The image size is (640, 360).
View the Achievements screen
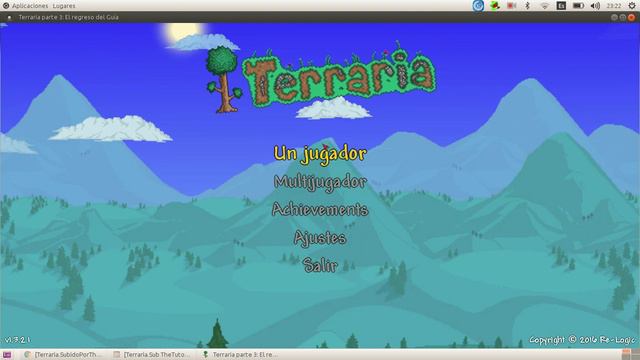(320, 209)
